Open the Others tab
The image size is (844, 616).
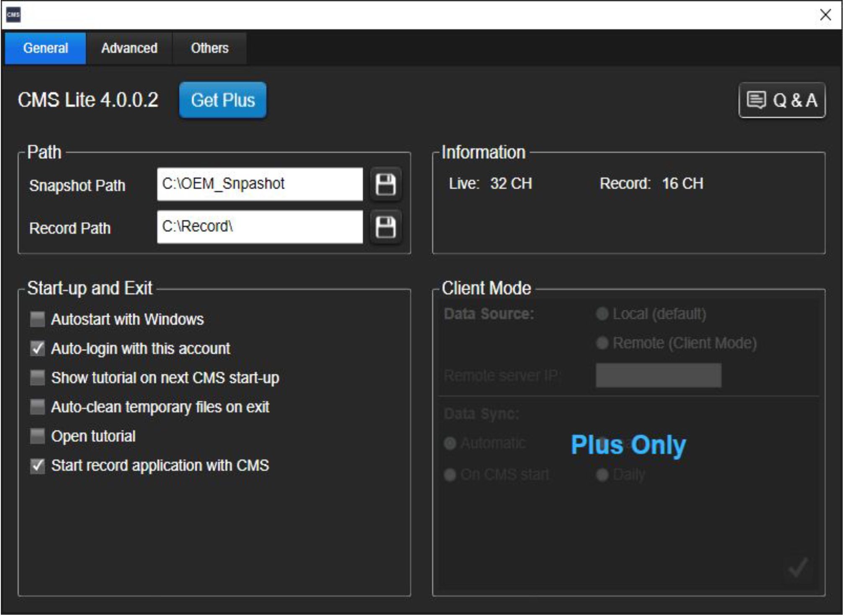click(209, 48)
